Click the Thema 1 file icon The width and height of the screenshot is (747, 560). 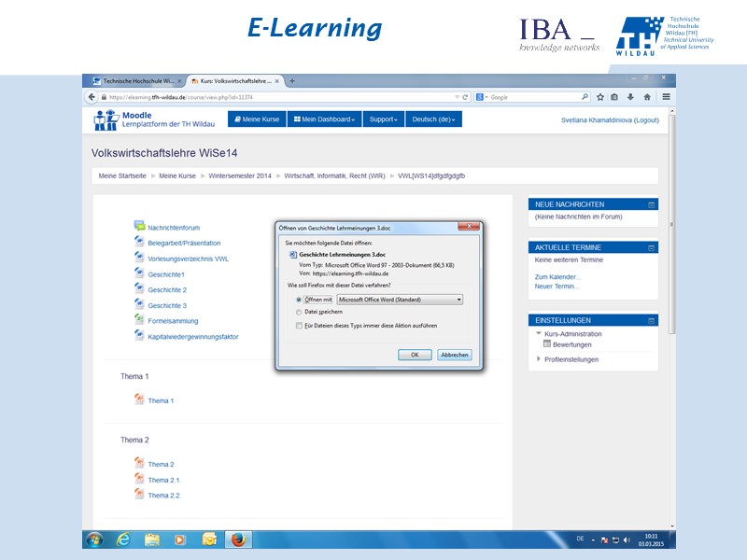137,400
